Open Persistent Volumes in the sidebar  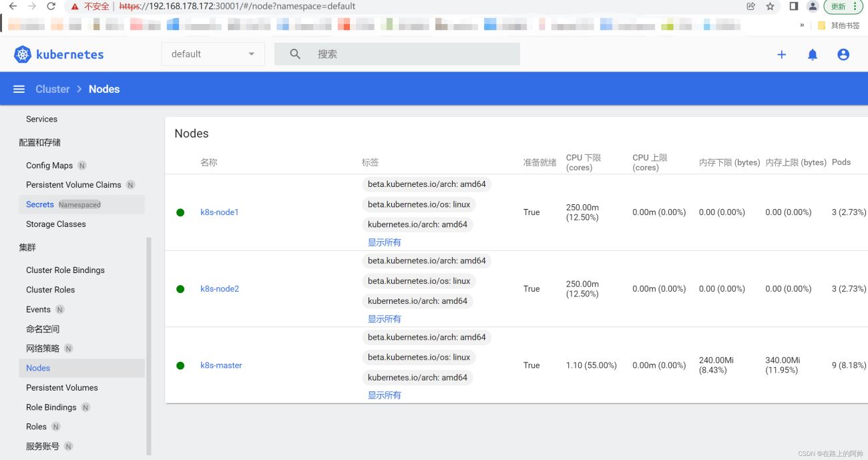(62, 388)
